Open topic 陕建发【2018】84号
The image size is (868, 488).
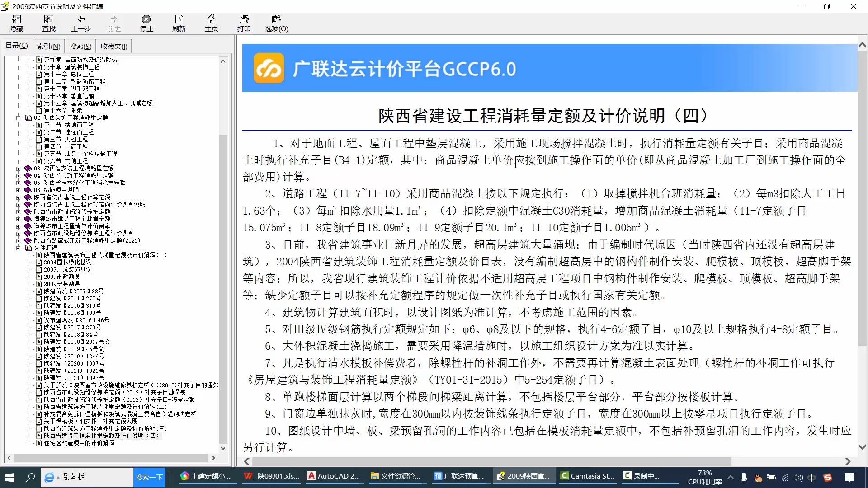[x=71, y=334]
